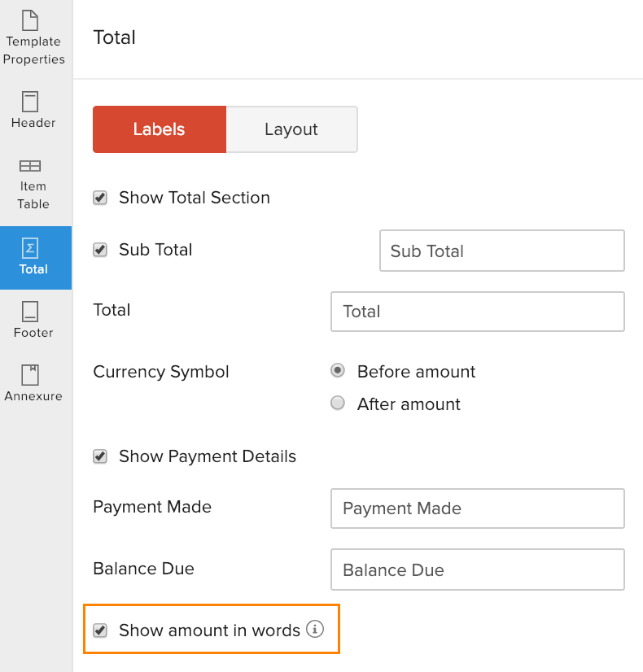The height and width of the screenshot is (672, 643).
Task: Choose currency symbol After amount
Action: pos(337,403)
